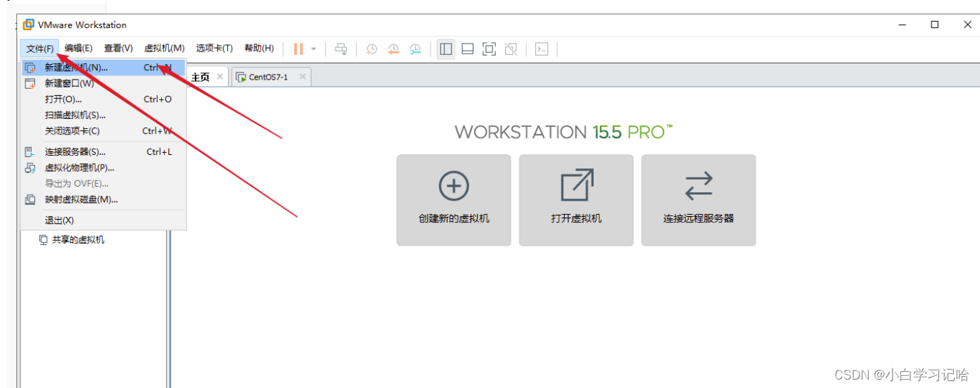Click the 连接远程服务器 tile

pos(699,200)
